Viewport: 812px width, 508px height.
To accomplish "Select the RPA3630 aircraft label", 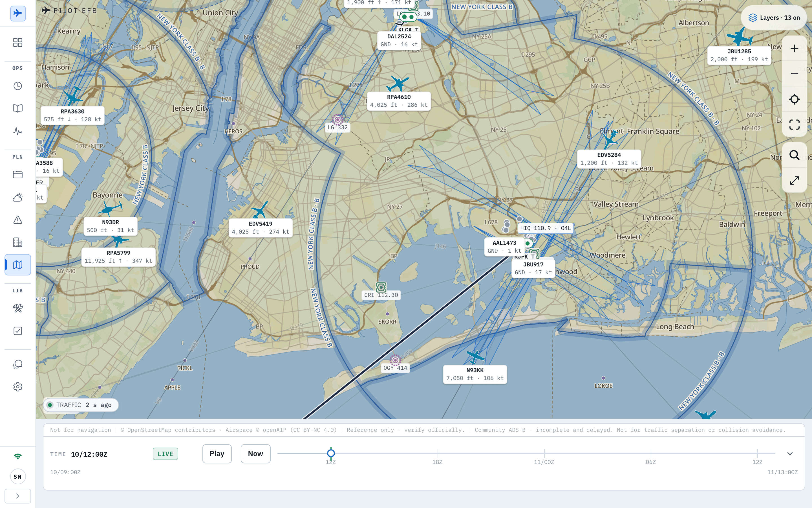I will 72,116.
